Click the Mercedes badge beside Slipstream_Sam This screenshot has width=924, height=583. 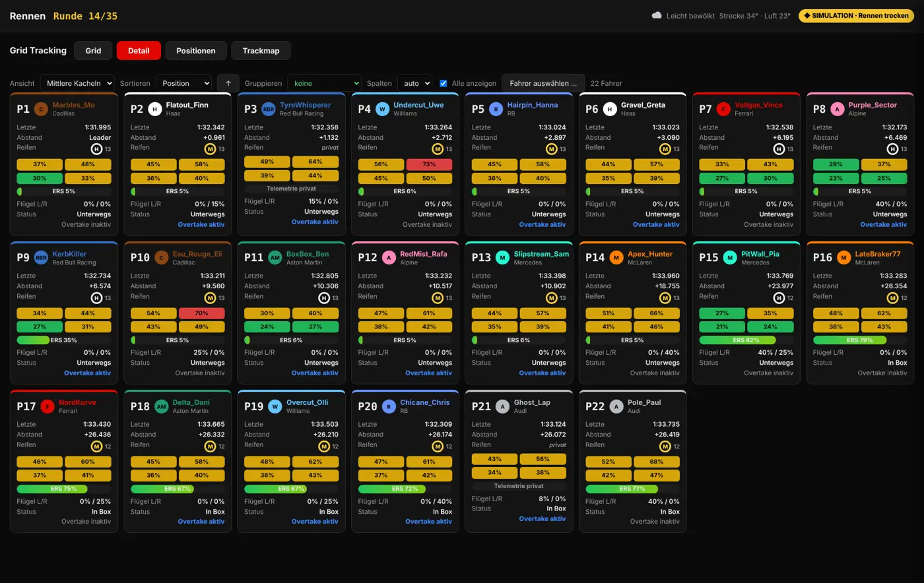point(503,258)
